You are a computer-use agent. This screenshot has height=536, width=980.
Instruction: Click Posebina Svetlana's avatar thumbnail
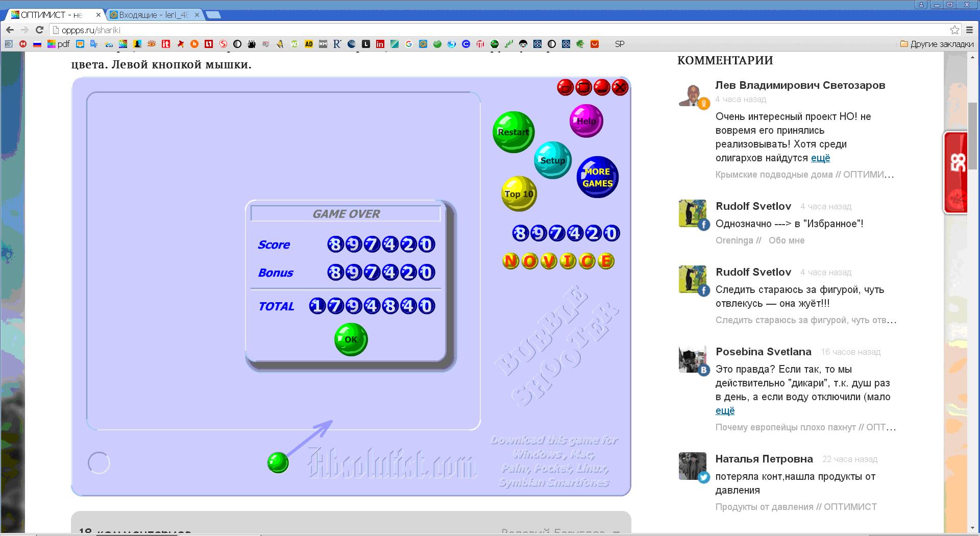pos(693,359)
